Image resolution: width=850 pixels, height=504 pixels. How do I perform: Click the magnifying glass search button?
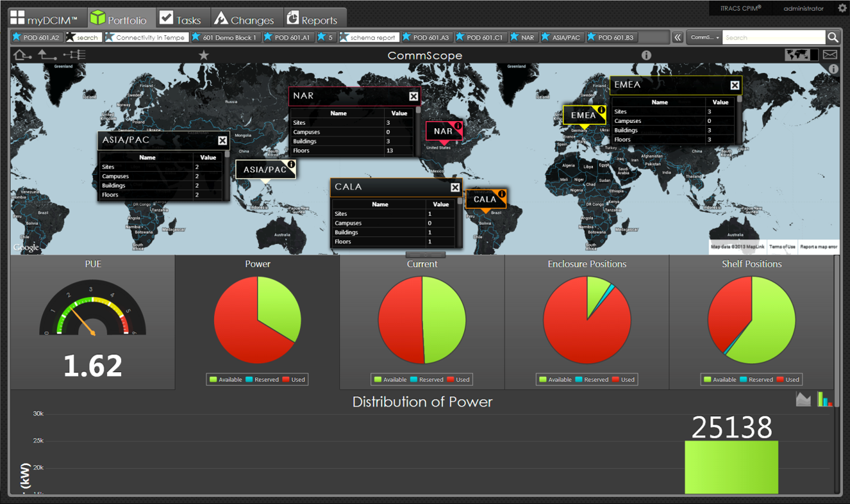833,38
